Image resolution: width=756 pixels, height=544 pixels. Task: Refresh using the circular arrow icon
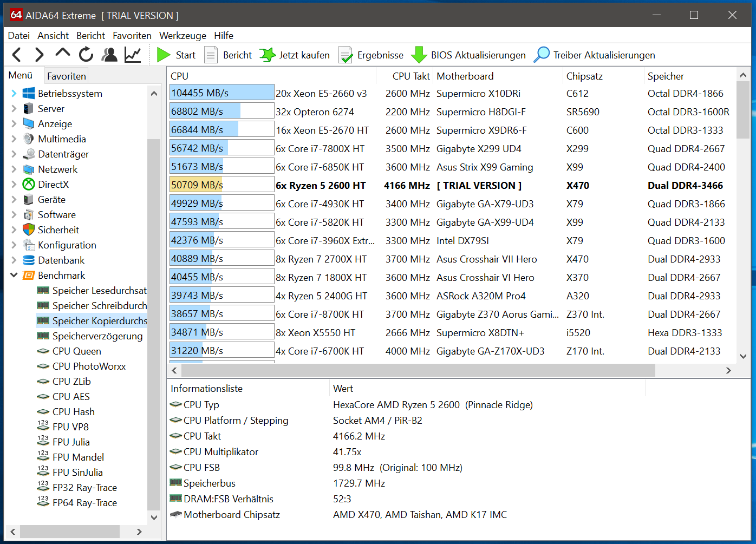click(86, 55)
